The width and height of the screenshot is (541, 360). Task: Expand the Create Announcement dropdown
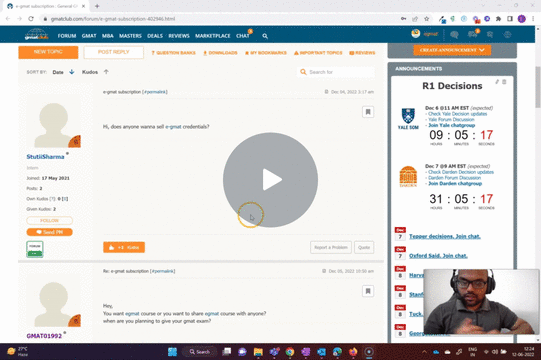point(452,50)
